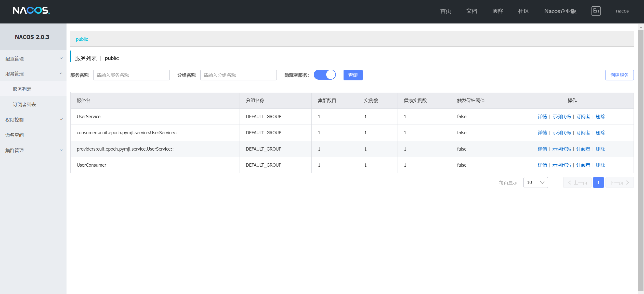
Task: View 订阅者 for UserService
Action: pos(583,117)
